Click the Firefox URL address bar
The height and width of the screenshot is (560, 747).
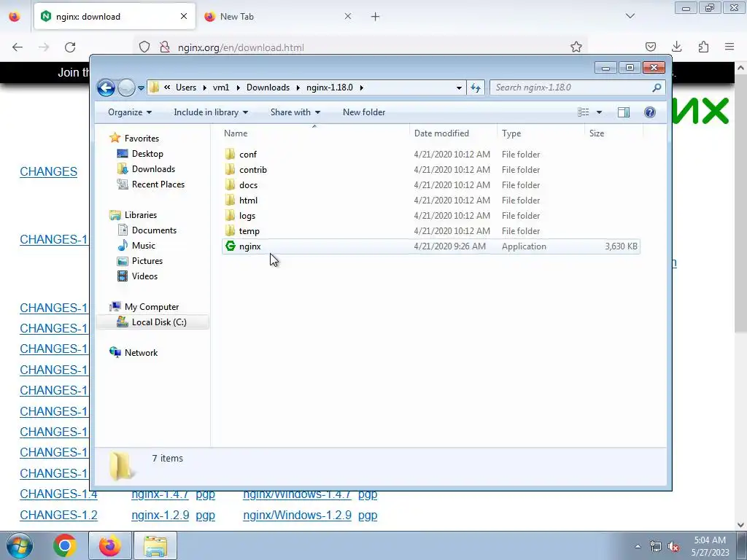[x=362, y=47]
